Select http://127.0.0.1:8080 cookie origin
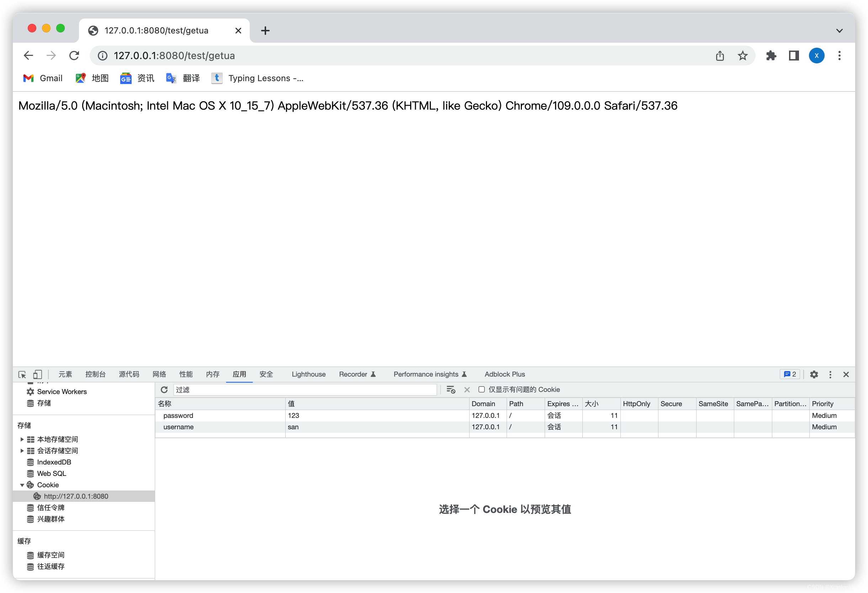The width and height of the screenshot is (868, 593). coord(76,496)
